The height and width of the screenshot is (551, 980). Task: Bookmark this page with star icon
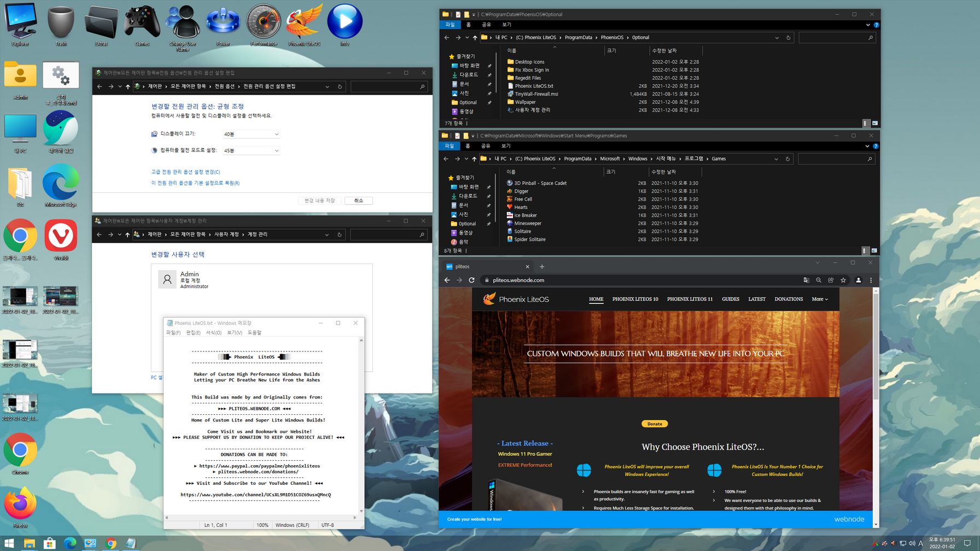point(843,280)
